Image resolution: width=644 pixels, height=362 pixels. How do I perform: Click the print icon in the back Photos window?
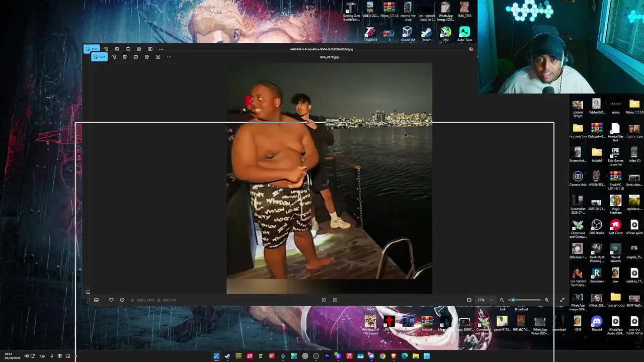(x=128, y=49)
